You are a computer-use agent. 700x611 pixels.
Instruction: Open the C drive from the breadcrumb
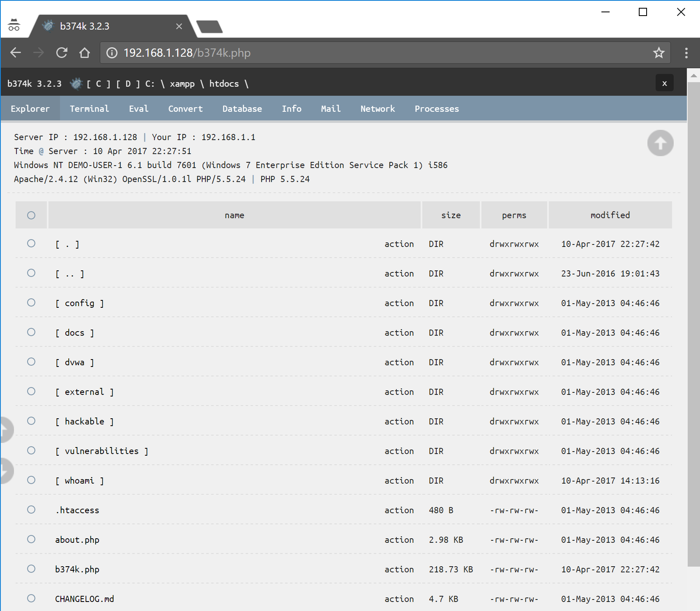click(x=98, y=83)
